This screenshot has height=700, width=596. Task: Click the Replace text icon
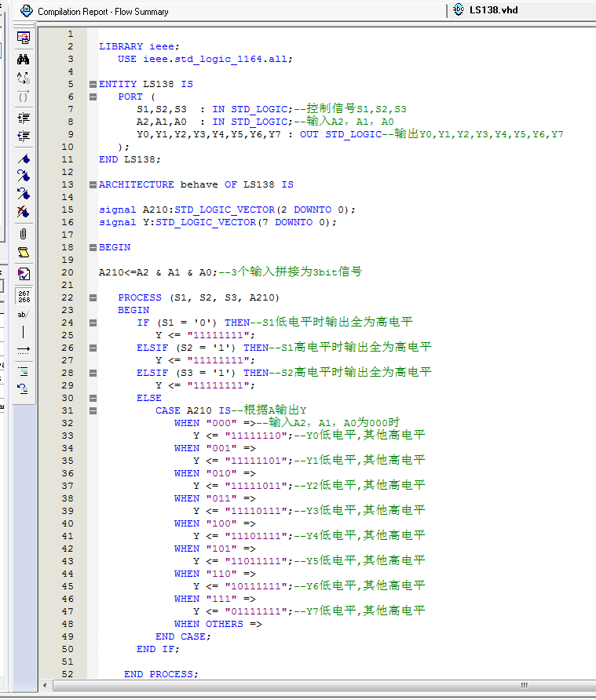tap(24, 78)
